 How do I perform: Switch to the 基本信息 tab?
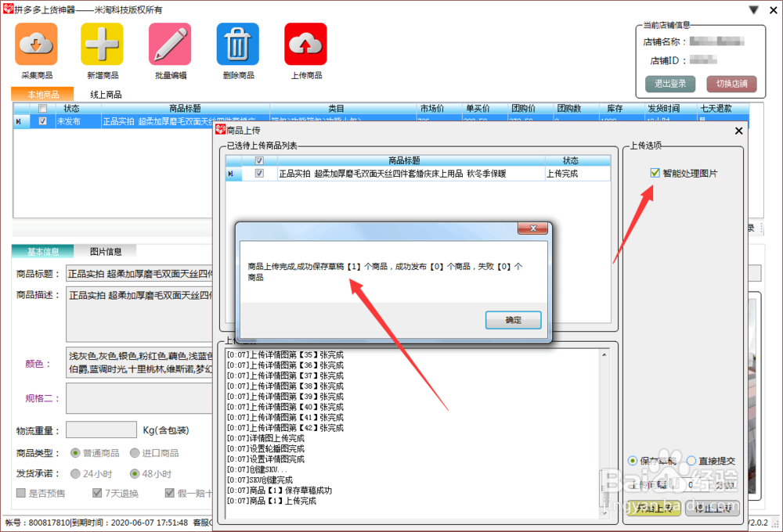43,252
